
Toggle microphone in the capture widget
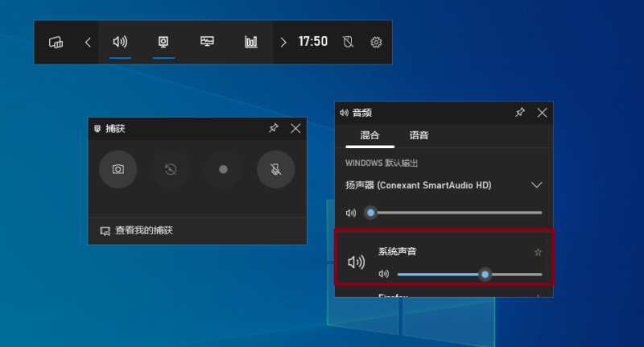pos(275,169)
